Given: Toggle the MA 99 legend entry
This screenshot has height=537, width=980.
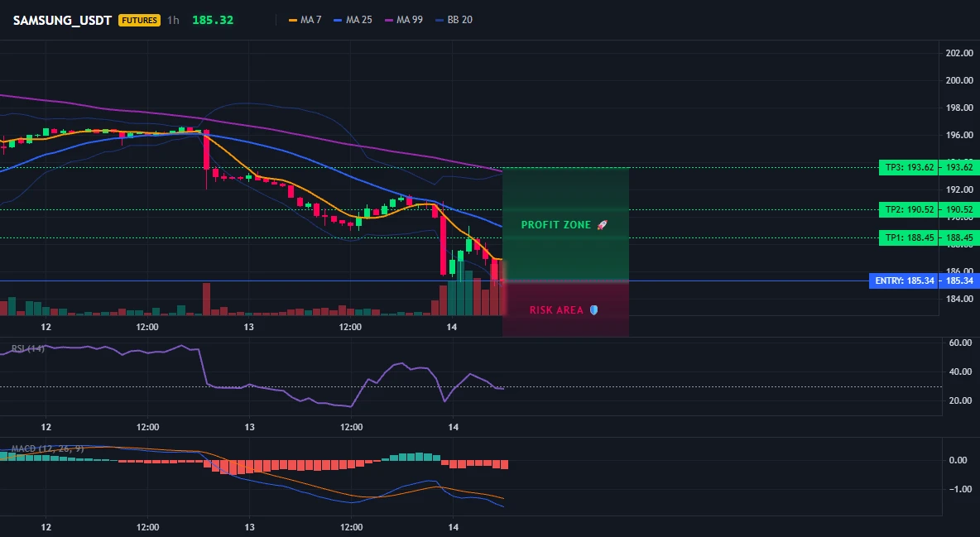Looking at the screenshot, I should pos(405,20).
